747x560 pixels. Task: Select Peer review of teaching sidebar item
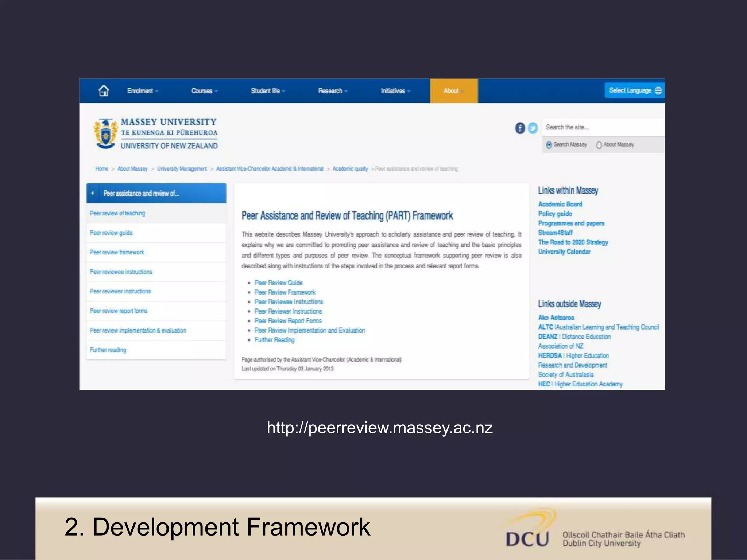tap(156, 213)
